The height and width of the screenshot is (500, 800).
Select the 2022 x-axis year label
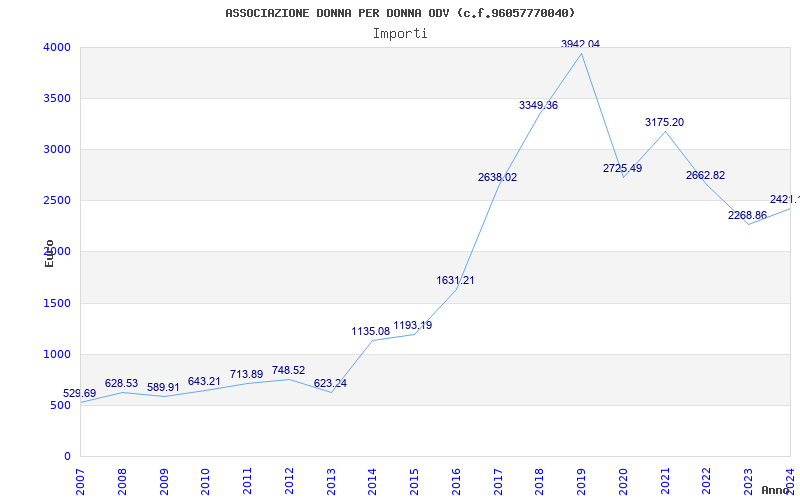[707, 482]
